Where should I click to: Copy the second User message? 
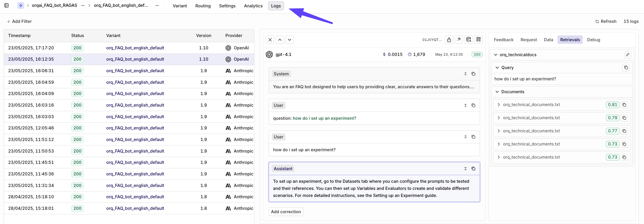tap(473, 137)
